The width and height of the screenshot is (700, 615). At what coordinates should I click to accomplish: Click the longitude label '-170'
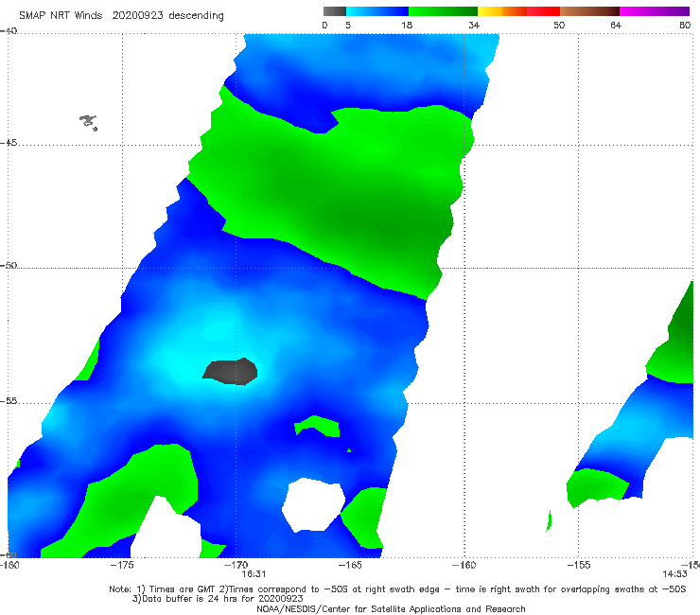(x=236, y=565)
